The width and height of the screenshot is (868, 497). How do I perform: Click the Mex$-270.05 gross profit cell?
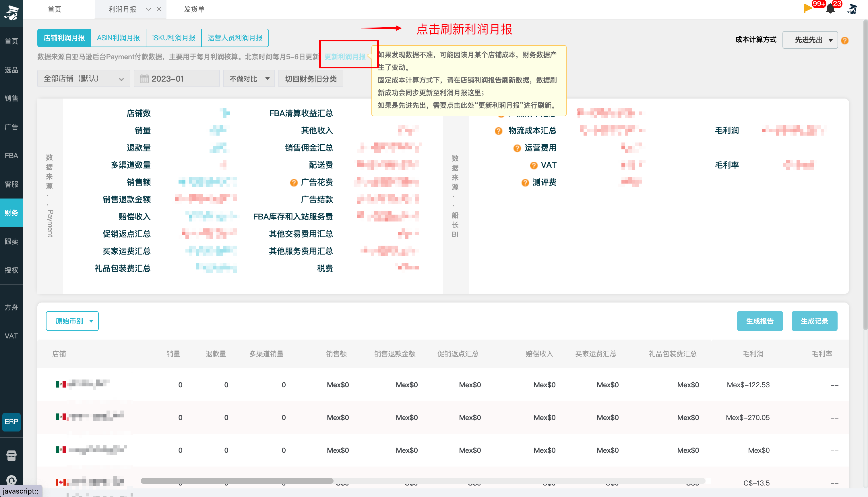[x=748, y=417]
